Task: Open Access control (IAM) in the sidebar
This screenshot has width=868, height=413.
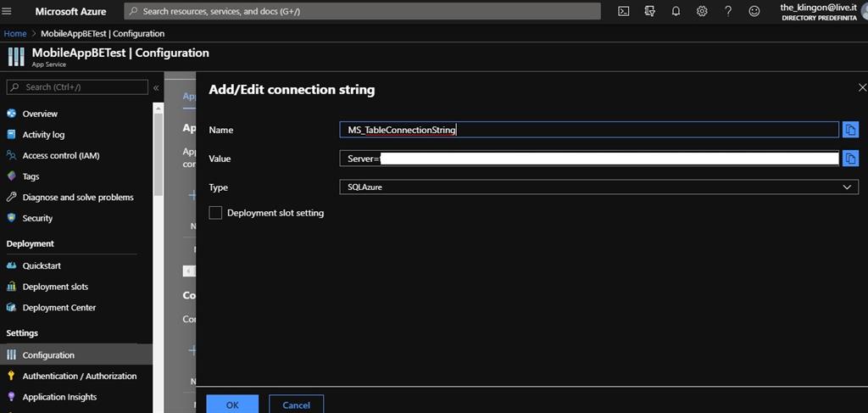Action: point(61,155)
